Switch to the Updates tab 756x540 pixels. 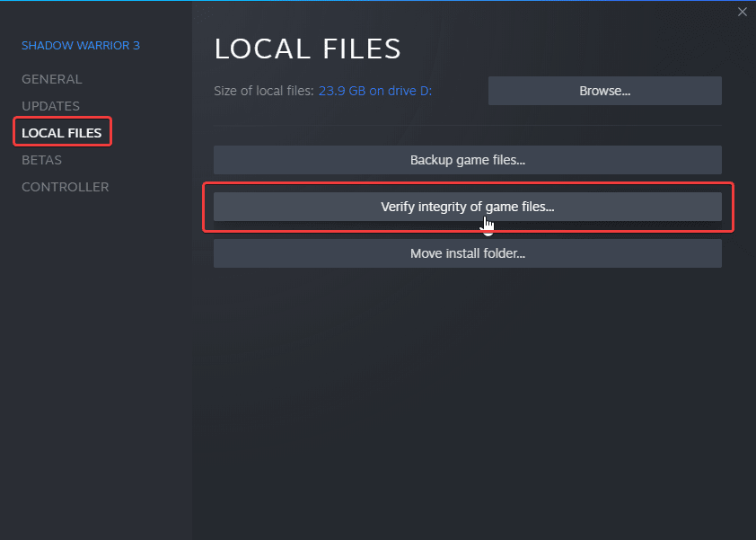click(x=50, y=106)
